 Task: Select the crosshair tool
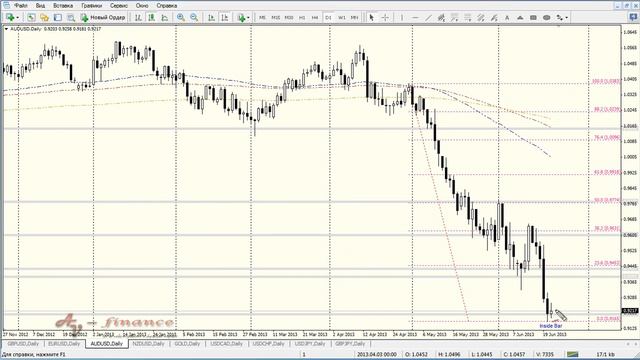point(385,18)
